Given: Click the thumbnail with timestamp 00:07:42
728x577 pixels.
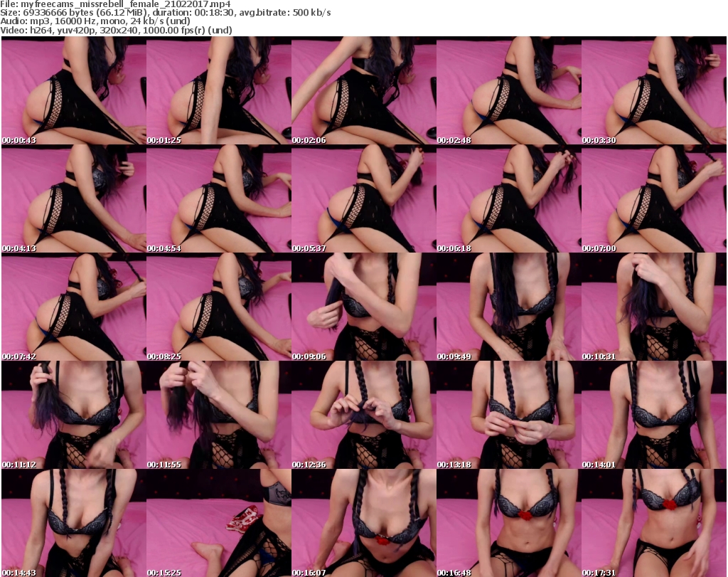Looking at the screenshot, I should click(74, 307).
